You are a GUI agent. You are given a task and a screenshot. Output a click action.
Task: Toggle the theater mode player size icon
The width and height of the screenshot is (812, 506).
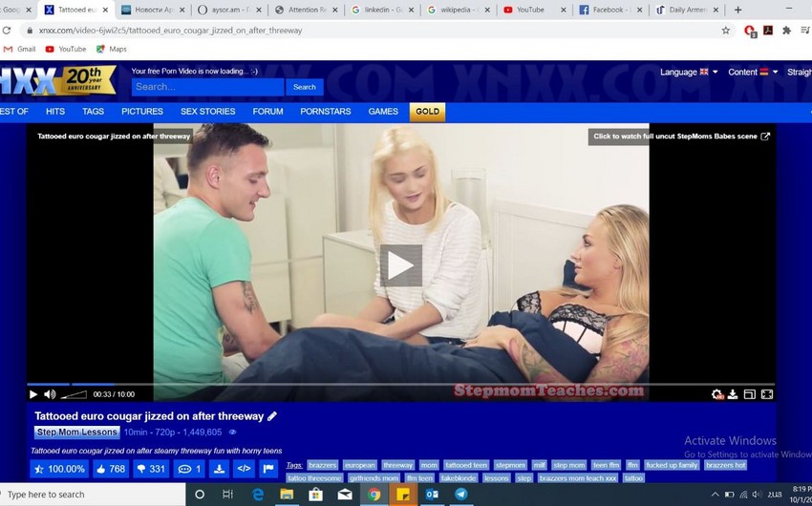(749, 394)
